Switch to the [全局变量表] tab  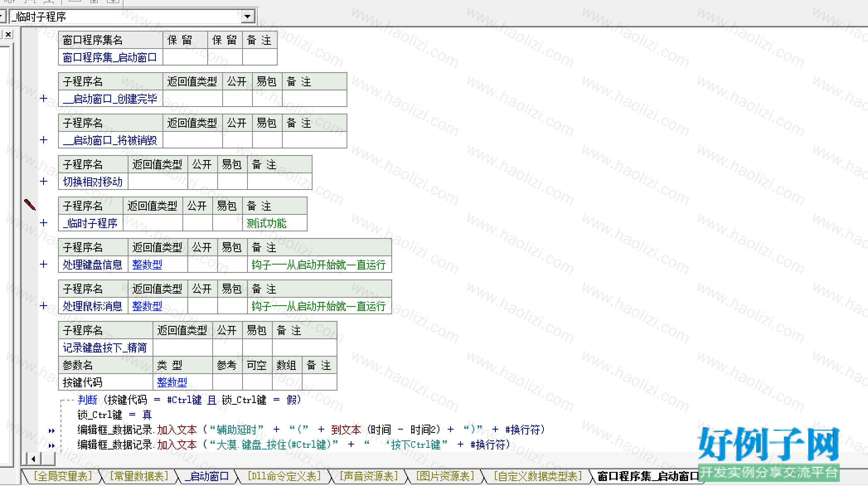click(x=63, y=476)
